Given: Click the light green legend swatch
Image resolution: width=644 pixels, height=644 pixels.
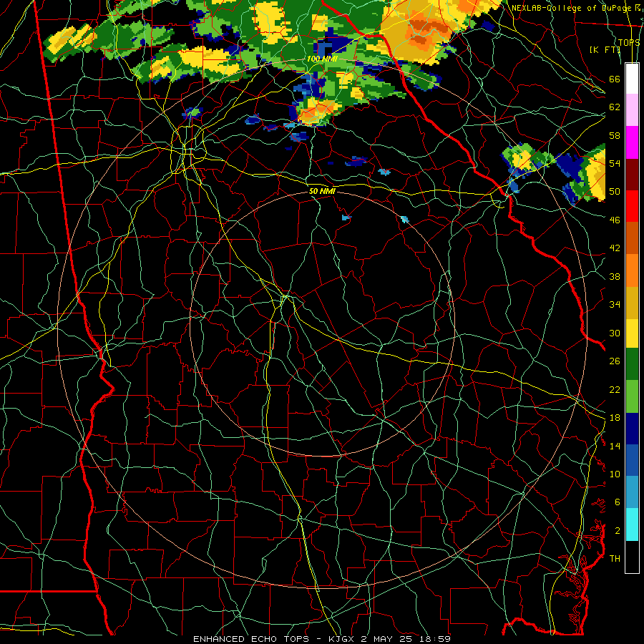Looking at the screenshot, I should pos(632,396).
